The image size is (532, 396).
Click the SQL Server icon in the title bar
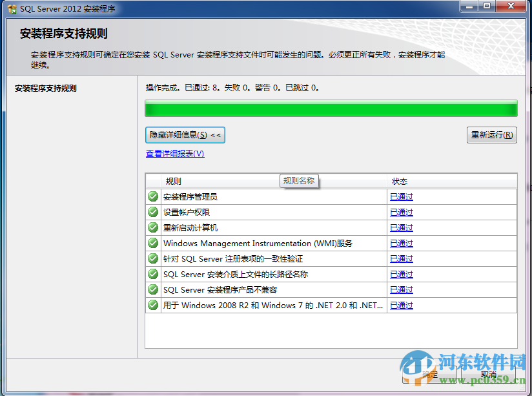tap(12, 8)
